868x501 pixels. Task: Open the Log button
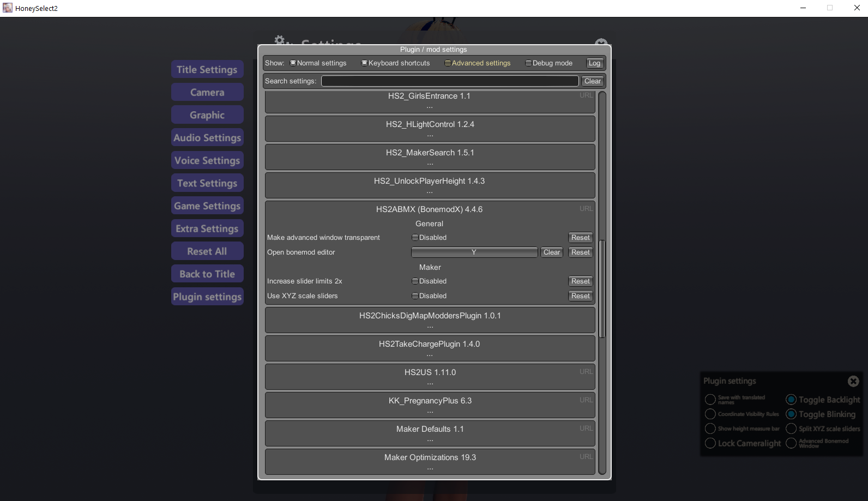pyautogui.click(x=594, y=63)
